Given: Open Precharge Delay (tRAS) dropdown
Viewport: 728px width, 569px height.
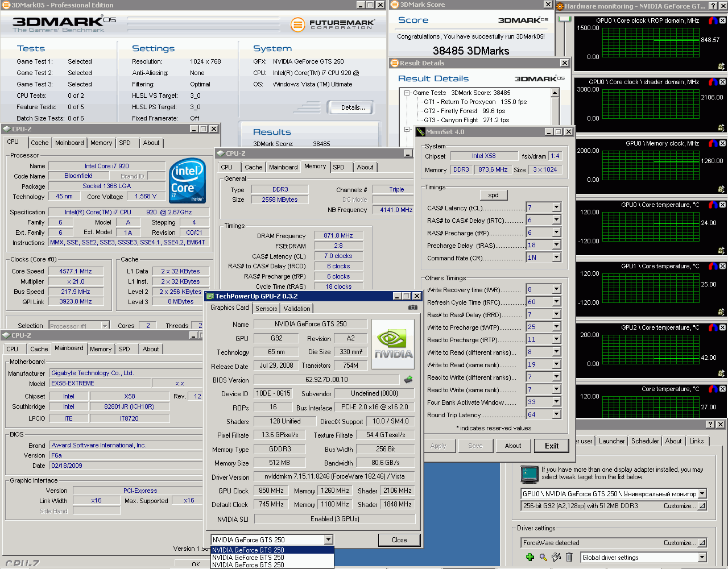Looking at the screenshot, I should (556, 245).
